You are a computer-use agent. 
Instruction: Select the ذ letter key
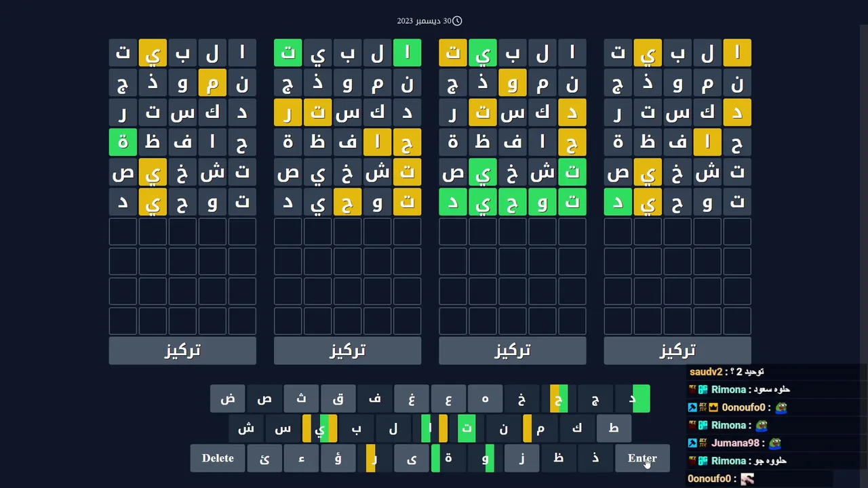click(595, 458)
